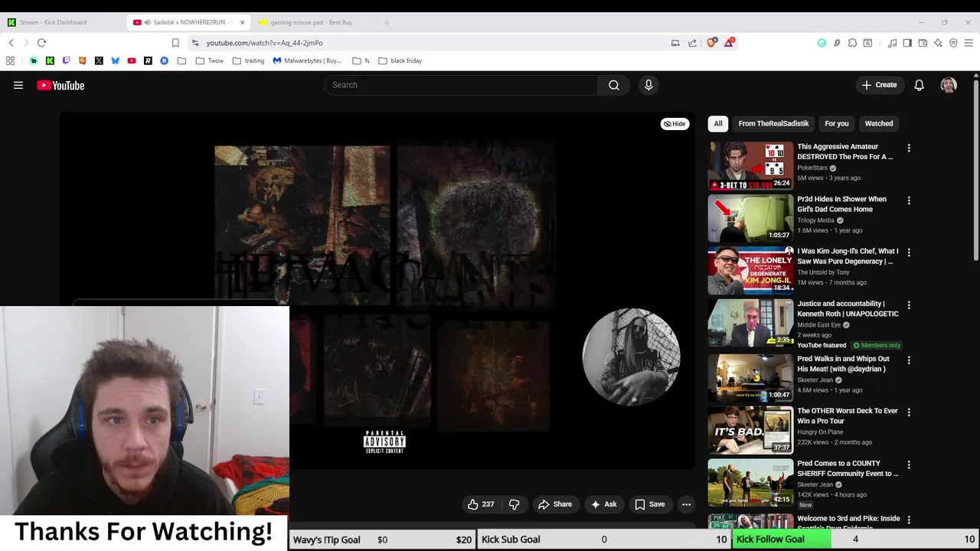This screenshot has height=551, width=980.
Task: Open options for PokerStars video
Action: [909, 148]
